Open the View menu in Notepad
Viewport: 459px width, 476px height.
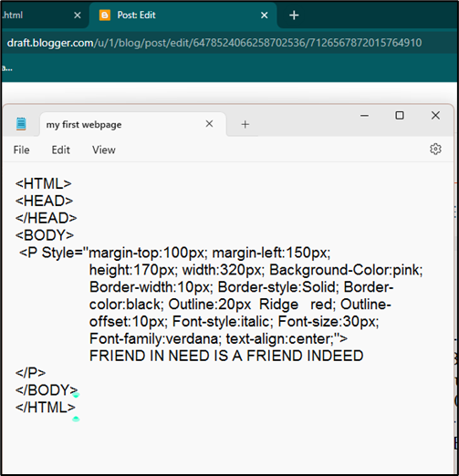pos(104,150)
